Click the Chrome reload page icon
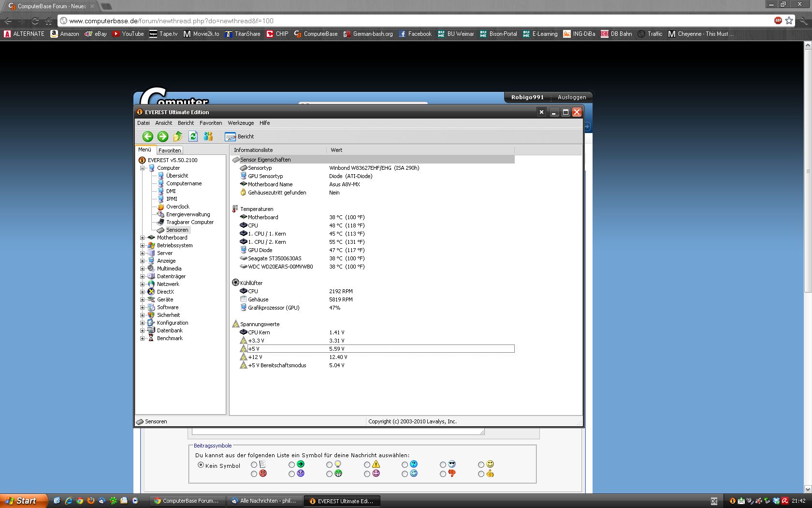 pos(35,21)
